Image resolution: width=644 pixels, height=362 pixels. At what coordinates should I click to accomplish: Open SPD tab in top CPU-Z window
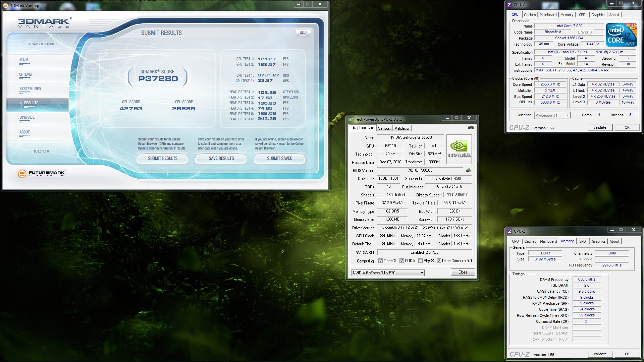[582, 15]
